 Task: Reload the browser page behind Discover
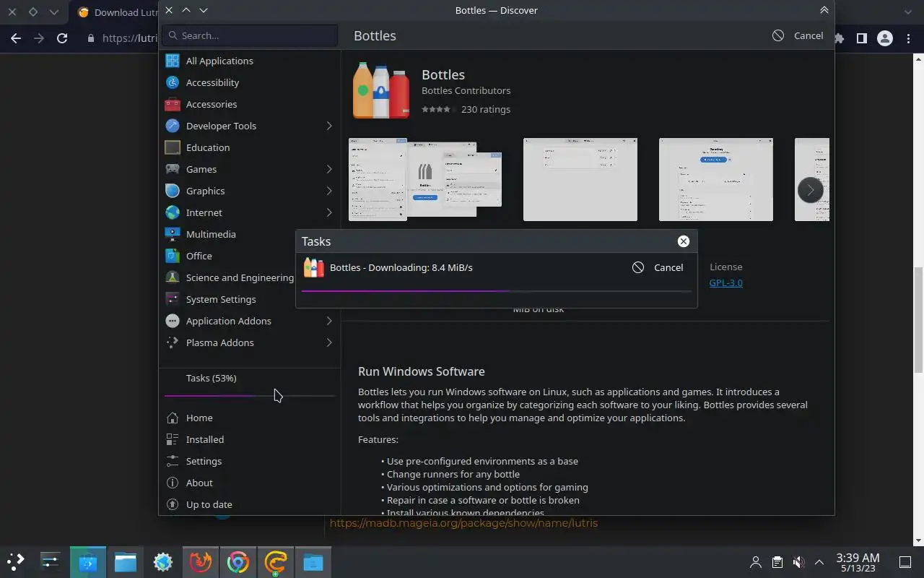click(x=62, y=38)
